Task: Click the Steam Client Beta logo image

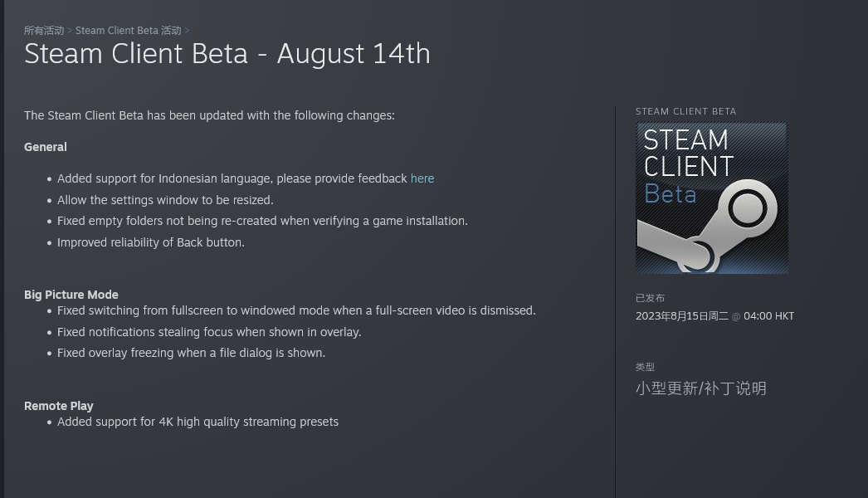Action: coord(711,198)
